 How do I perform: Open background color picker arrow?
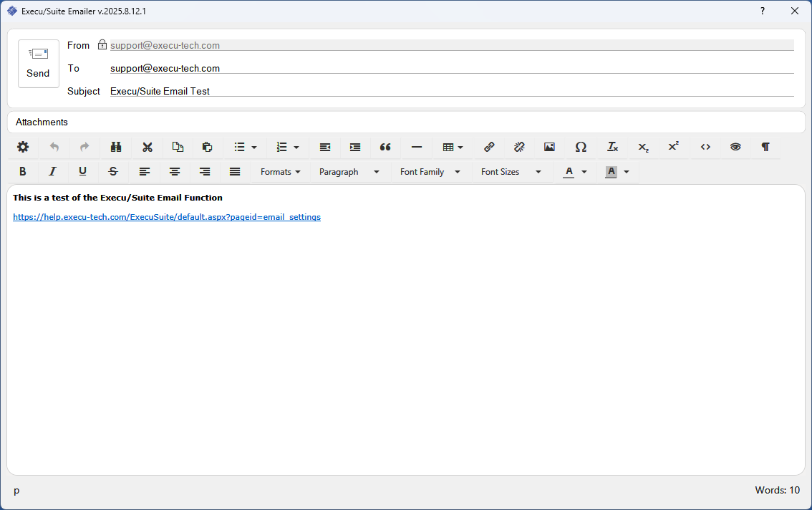[x=627, y=172]
